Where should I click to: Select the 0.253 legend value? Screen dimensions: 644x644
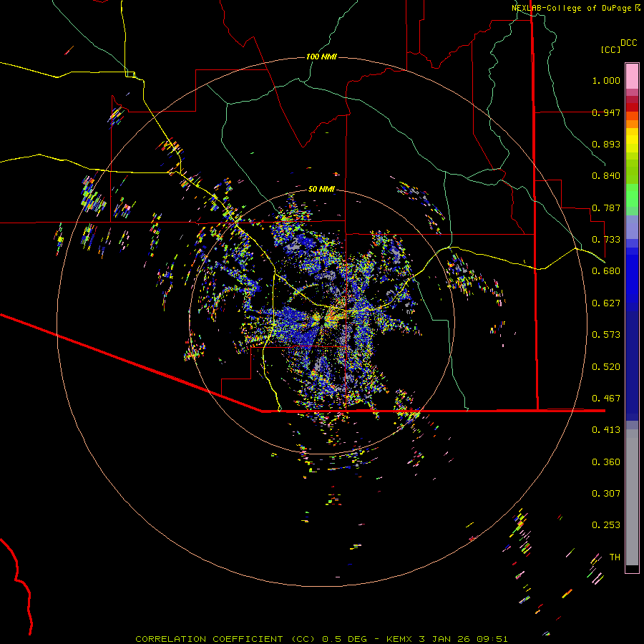606,525
